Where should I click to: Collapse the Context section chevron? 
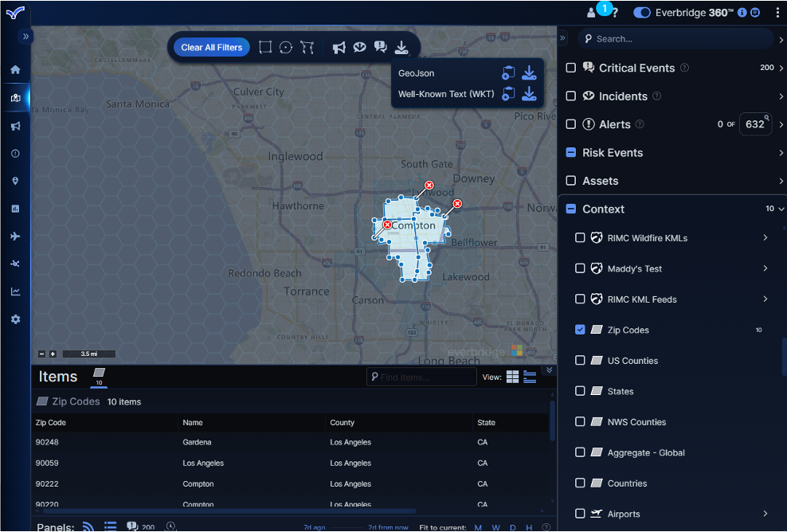tap(781, 209)
